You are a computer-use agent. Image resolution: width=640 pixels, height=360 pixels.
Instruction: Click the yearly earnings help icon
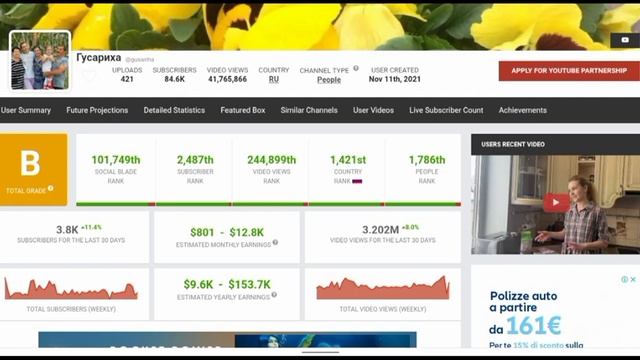[274, 295]
